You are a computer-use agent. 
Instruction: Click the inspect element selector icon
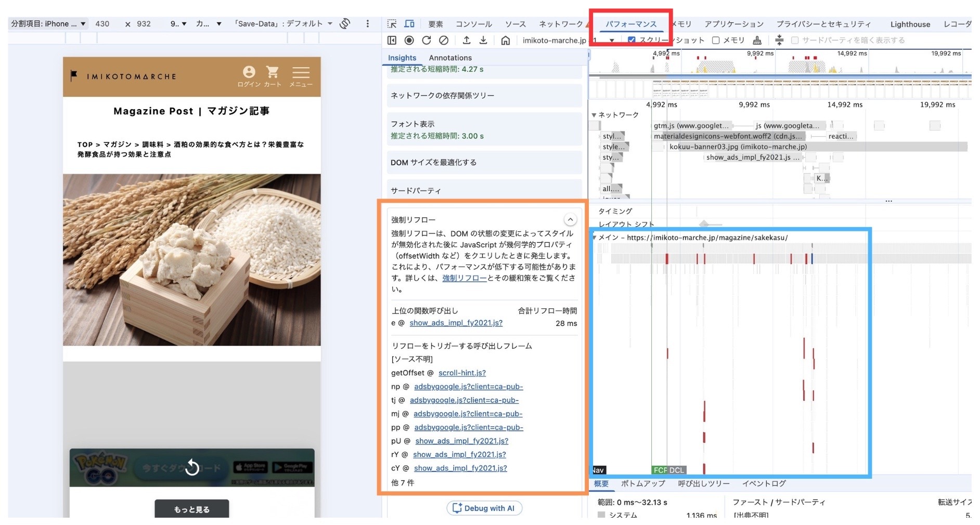coord(392,24)
